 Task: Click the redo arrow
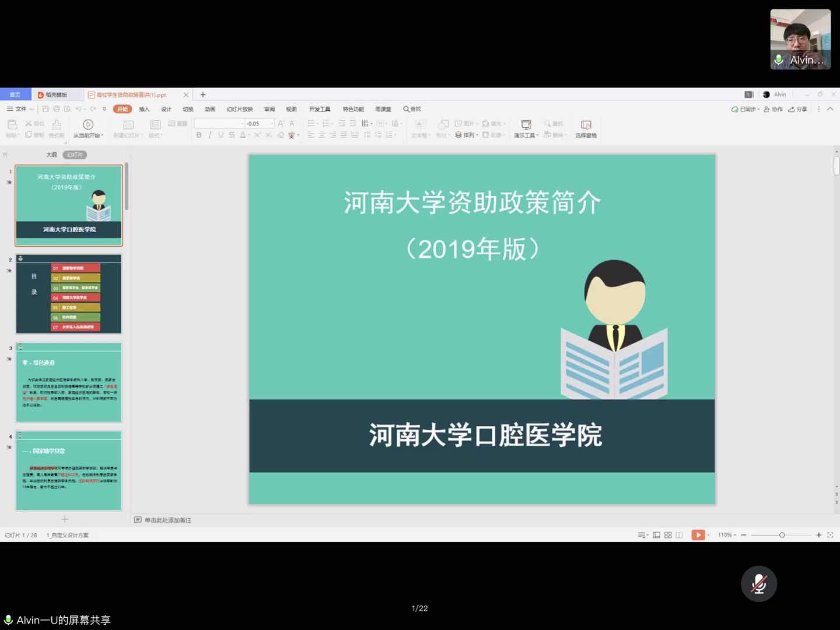coord(93,109)
